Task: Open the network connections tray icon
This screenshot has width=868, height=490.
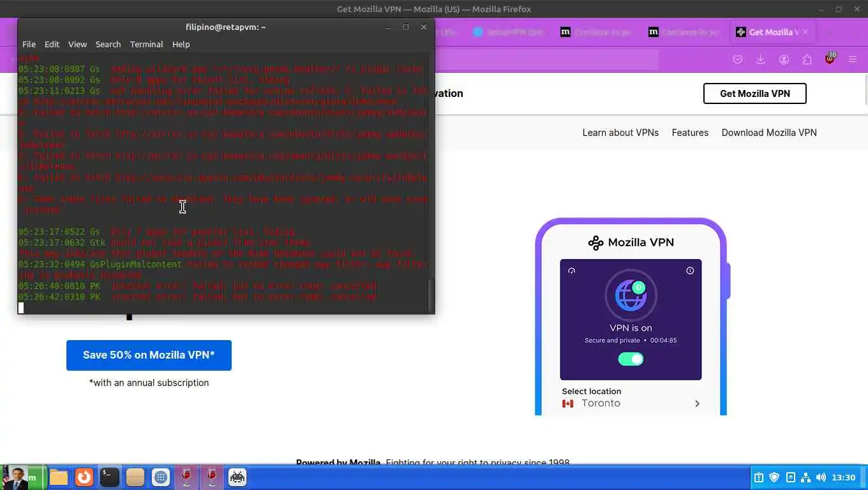Action: (x=805, y=477)
